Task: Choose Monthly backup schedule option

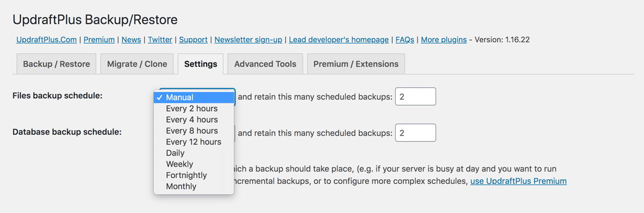Action: point(194,186)
